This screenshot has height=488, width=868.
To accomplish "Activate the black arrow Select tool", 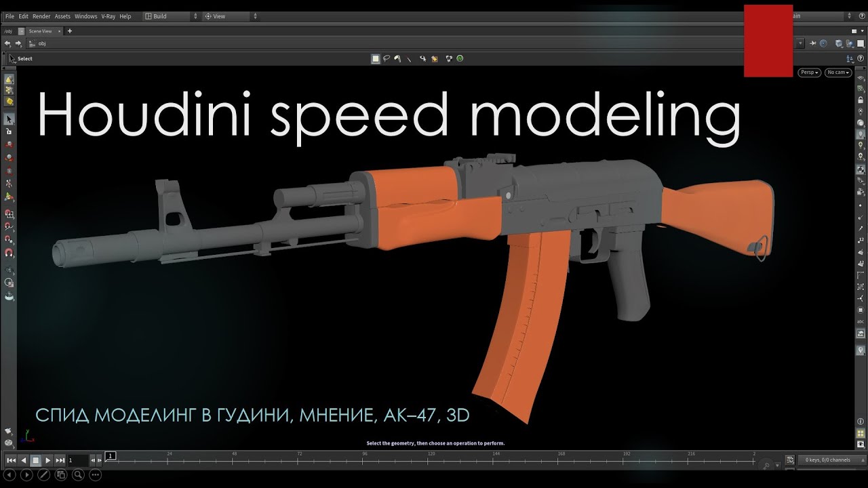I will (9, 119).
